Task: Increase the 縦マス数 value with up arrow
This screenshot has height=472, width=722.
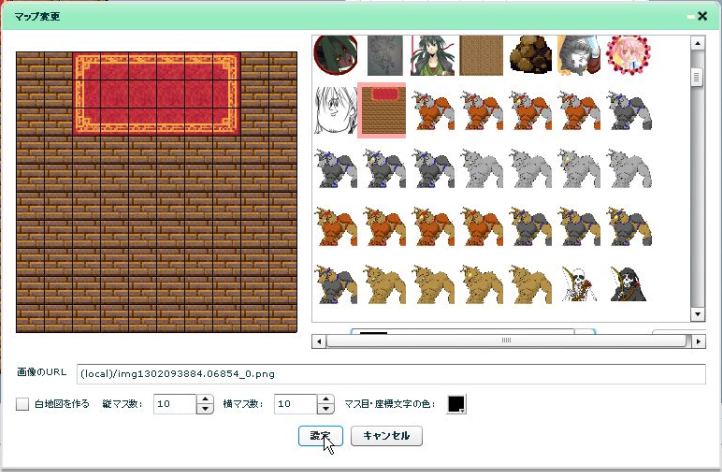Action: click(x=205, y=399)
